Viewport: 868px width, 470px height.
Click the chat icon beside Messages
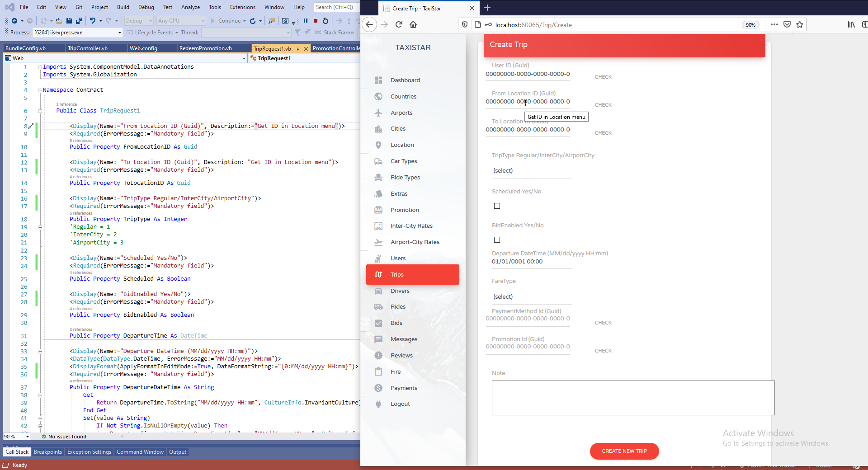[x=378, y=339]
